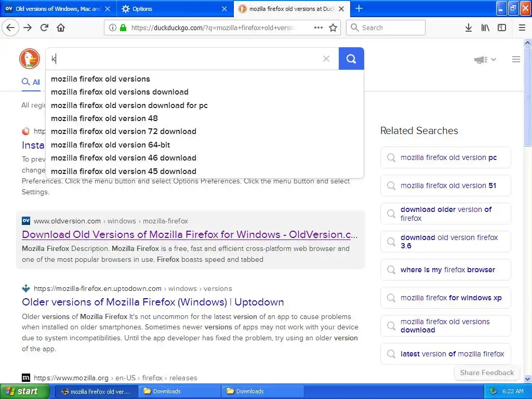The image size is (532, 399).
Task: Open the Windows start menu
Action: 24,391
